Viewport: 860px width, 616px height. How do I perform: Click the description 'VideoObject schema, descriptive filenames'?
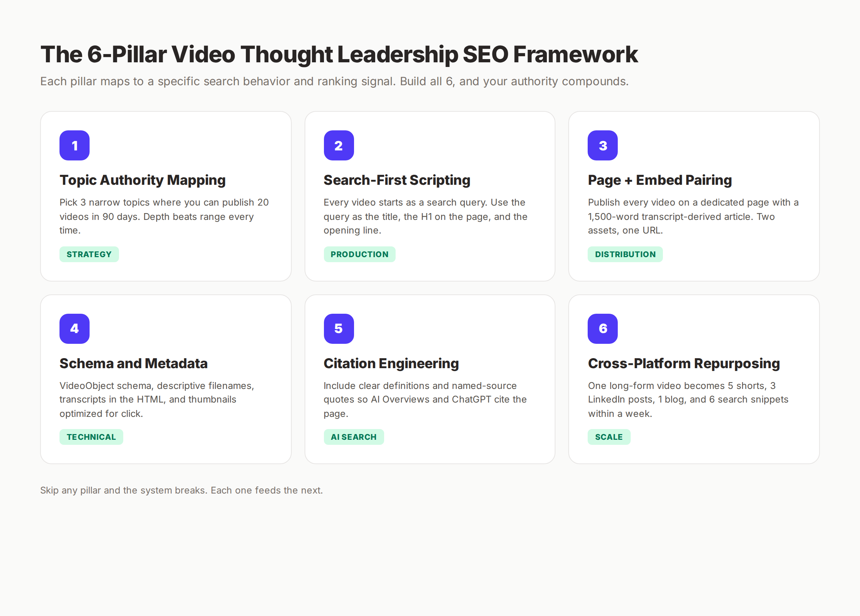coord(157,400)
